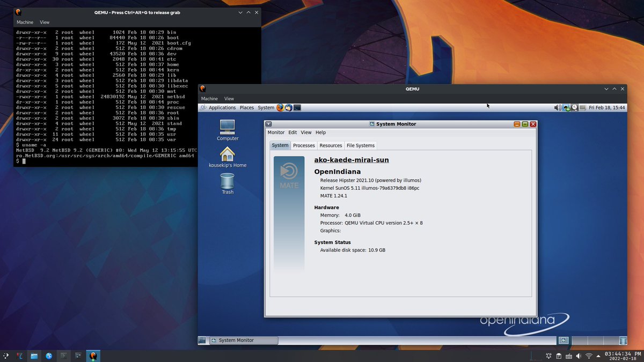Viewport: 644px width, 362px height.
Task: Open the System menu in MATE panel
Action: 266,107
